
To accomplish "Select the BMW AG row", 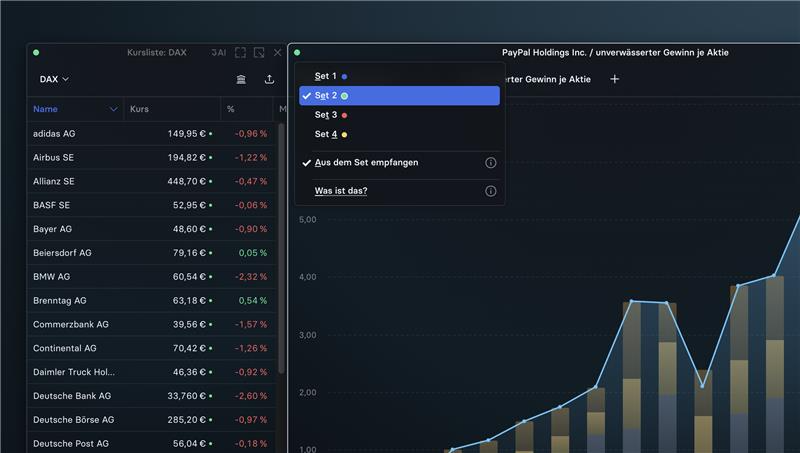I will [152, 277].
